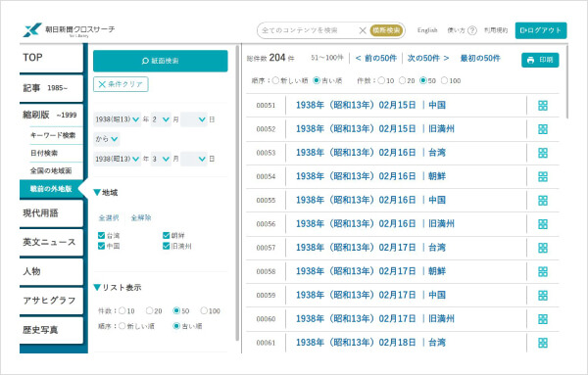Open the 縮刷版 ~1999 tab

[51, 115]
